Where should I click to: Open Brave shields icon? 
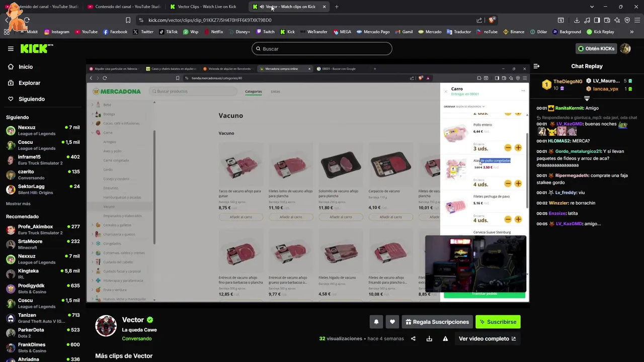(x=492, y=20)
